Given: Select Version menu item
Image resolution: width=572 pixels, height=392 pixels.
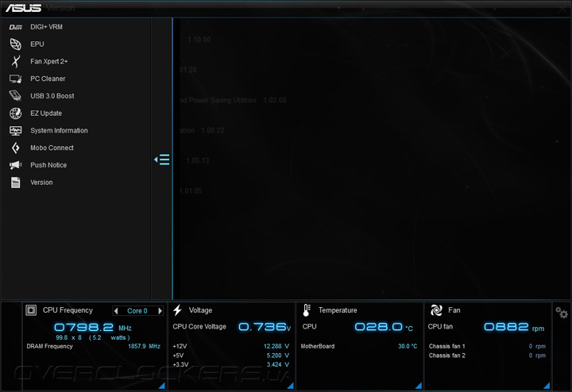Looking at the screenshot, I should click(x=41, y=183).
